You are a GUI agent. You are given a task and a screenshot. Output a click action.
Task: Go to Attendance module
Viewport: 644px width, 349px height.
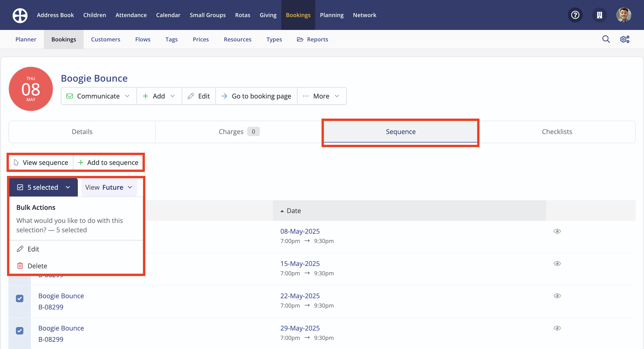coord(131,15)
